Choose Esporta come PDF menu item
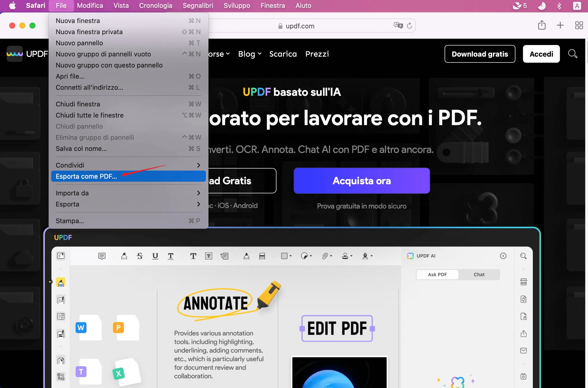588x388 pixels. [128, 176]
